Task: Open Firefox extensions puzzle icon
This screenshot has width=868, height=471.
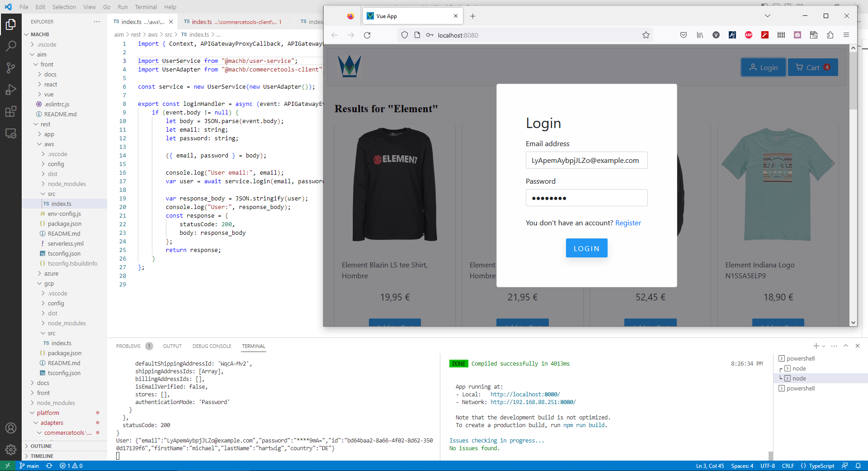Action: pyautogui.click(x=830, y=35)
